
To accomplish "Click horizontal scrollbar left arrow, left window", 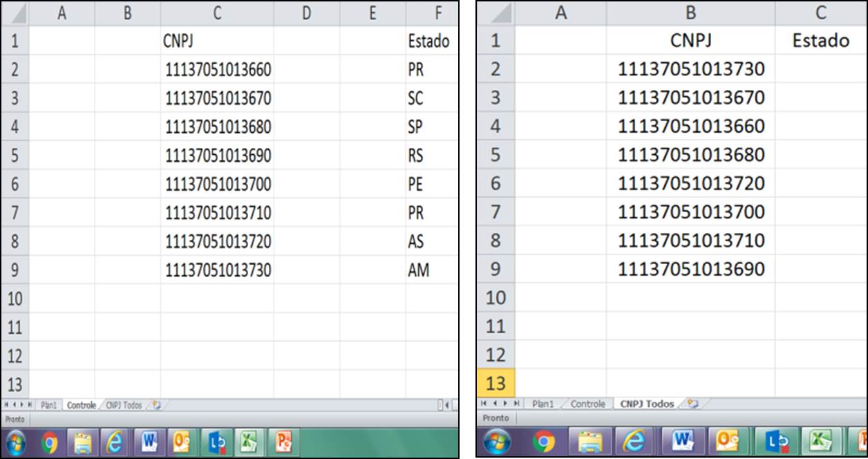I will pos(448,405).
